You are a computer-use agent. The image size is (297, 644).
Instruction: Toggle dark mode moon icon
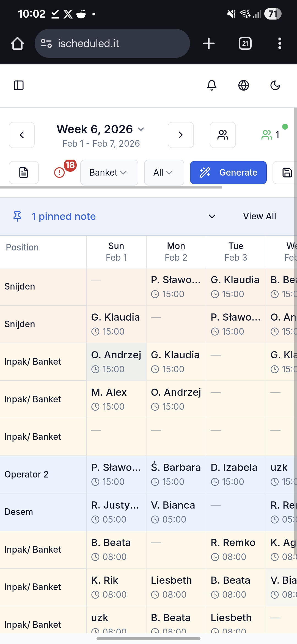(x=275, y=85)
